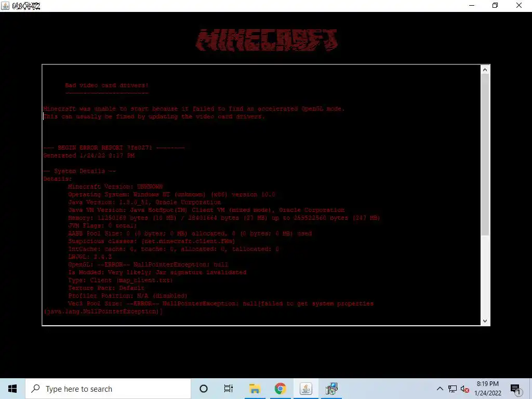The image size is (532, 399).
Task: Open Cortana from the circle icon on the taskbar
Action: (204, 389)
